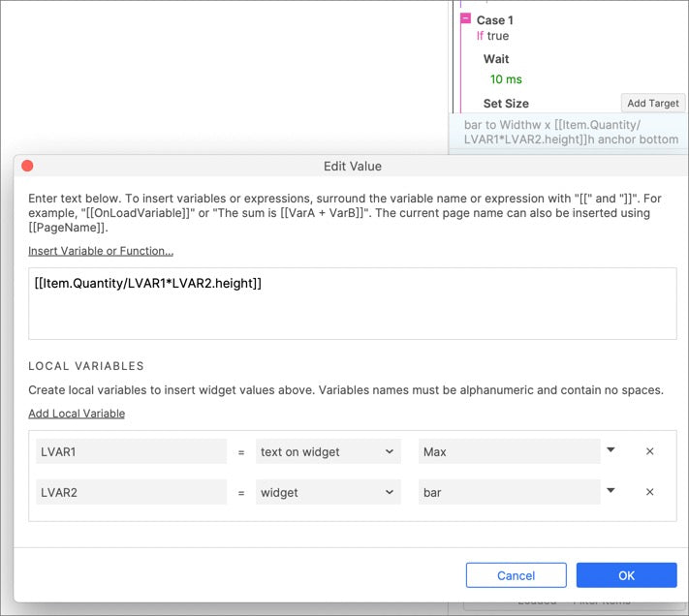Open the 'widget' type dropdown for LVAR2
The image size is (689, 616).
point(328,492)
